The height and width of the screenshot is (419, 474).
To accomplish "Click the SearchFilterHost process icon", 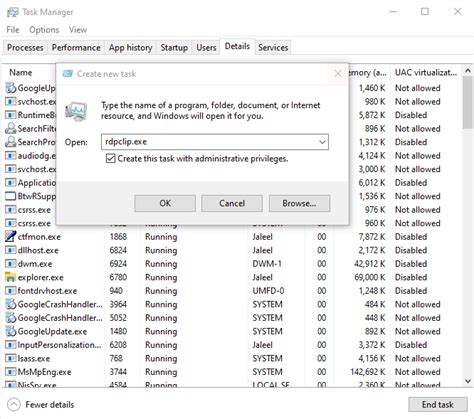I will click(11, 128).
